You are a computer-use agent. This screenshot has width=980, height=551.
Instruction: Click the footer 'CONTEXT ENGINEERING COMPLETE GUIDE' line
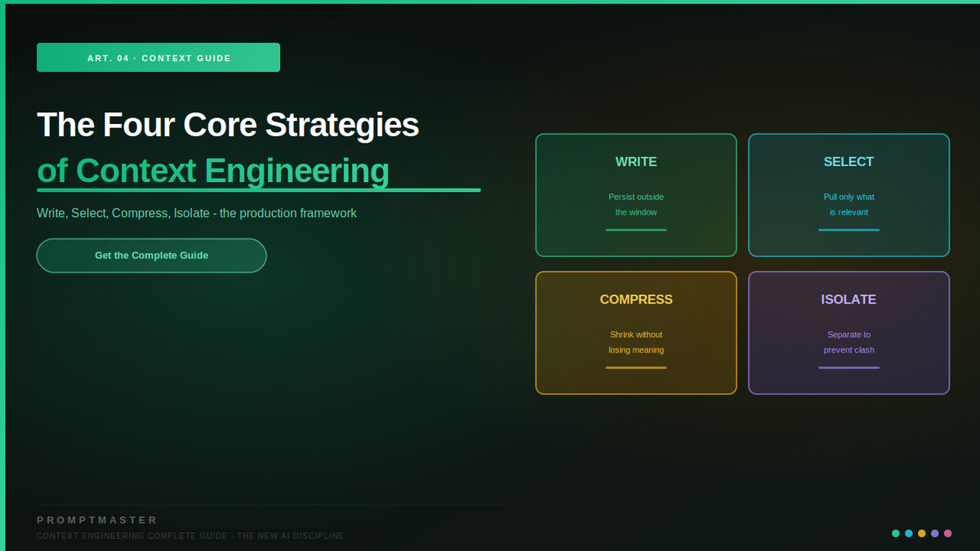point(191,536)
